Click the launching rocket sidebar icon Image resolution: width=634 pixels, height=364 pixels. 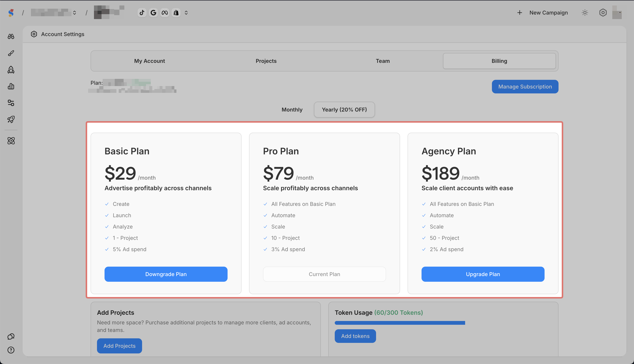coord(11,119)
